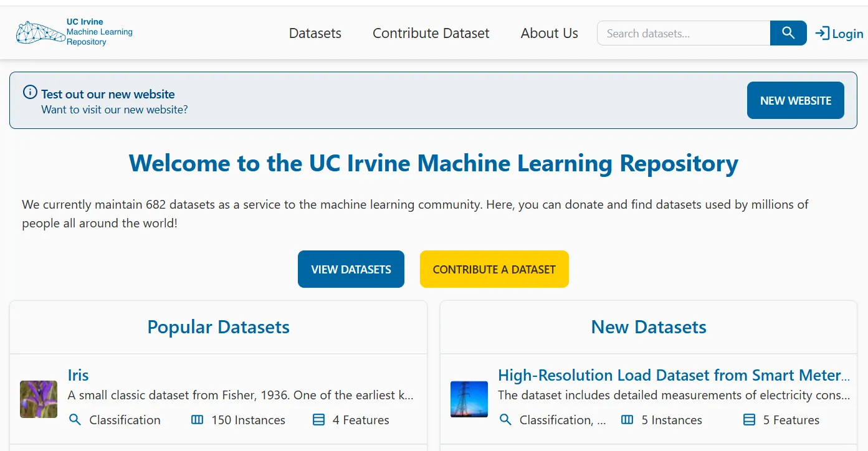Open the High-Resolution Load Dataset from Smart Meter link
This screenshot has width=868, height=451.
[674, 375]
